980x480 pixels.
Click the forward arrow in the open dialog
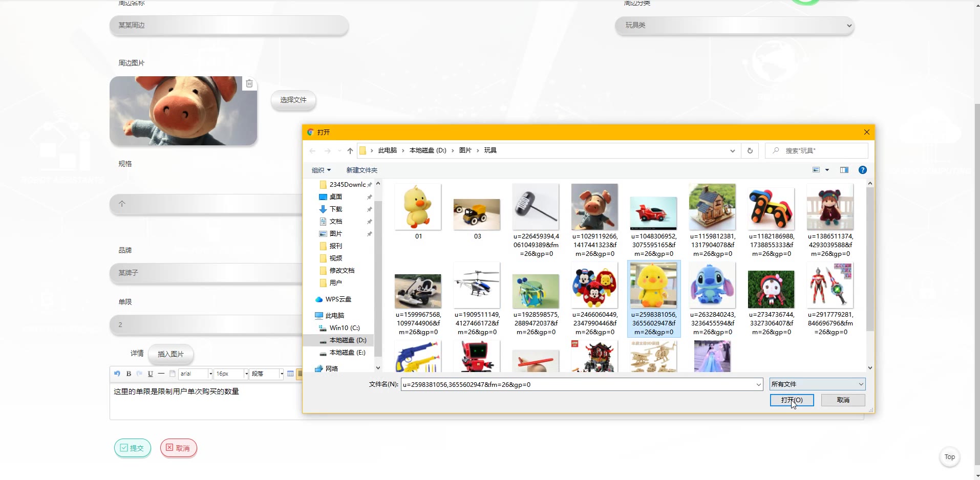tap(328, 150)
